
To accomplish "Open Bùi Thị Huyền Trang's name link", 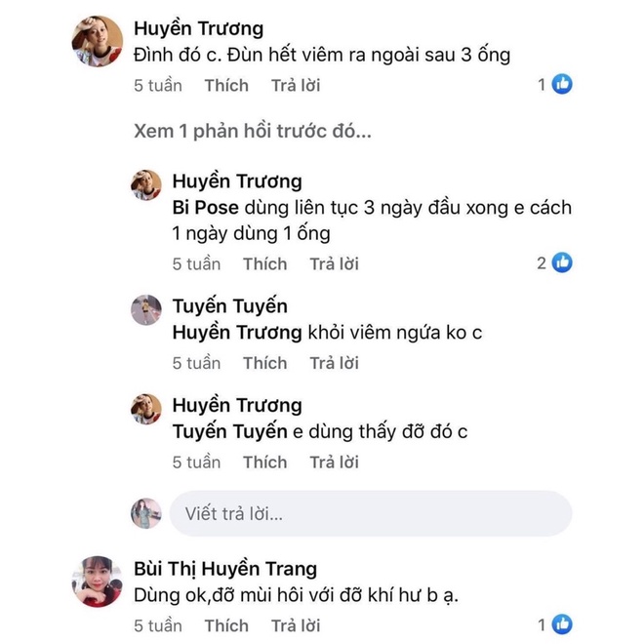I will 224,568.
